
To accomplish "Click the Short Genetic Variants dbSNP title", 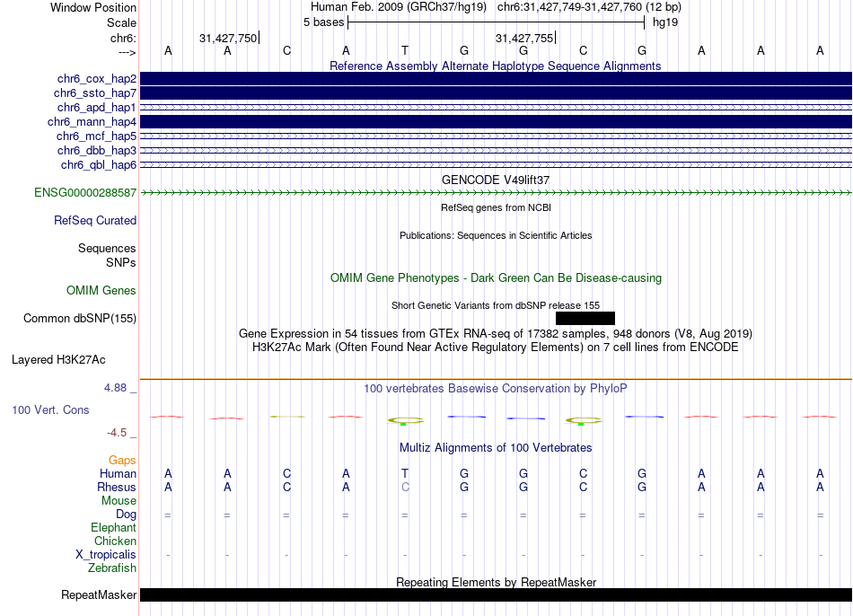I will tap(496, 306).
